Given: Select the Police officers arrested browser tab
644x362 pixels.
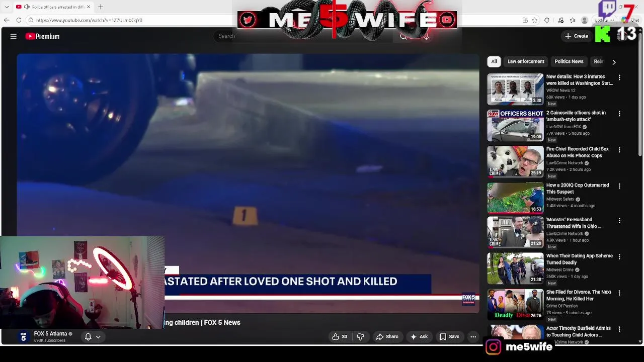Looking at the screenshot, I should [53, 7].
